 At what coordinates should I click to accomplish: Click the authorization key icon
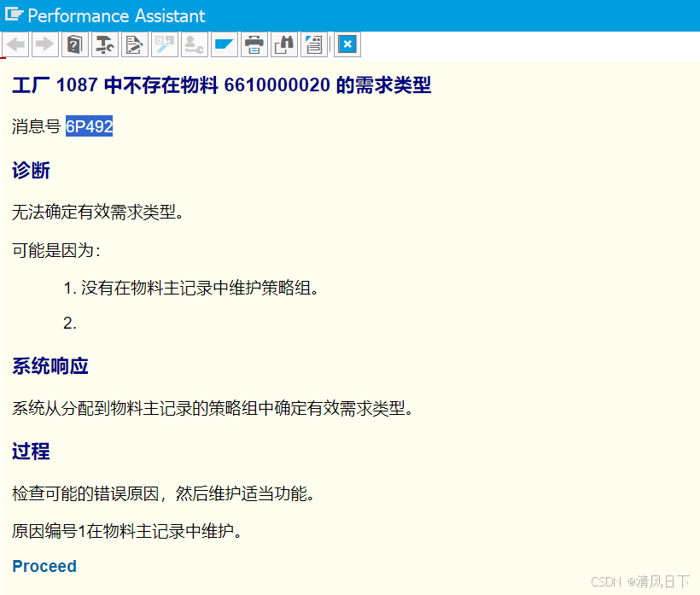(x=193, y=44)
